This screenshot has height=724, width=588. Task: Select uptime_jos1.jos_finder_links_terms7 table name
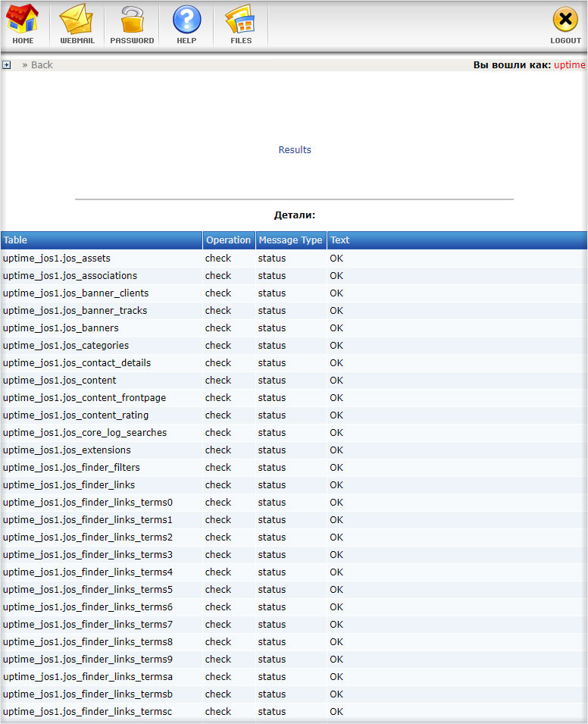[x=88, y=624]
